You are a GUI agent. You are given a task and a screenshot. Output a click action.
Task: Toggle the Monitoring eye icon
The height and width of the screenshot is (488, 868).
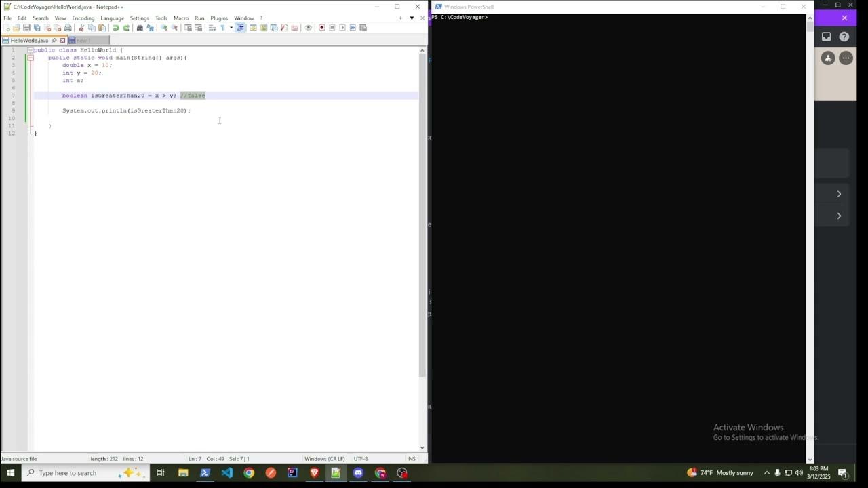click(308, 28)
